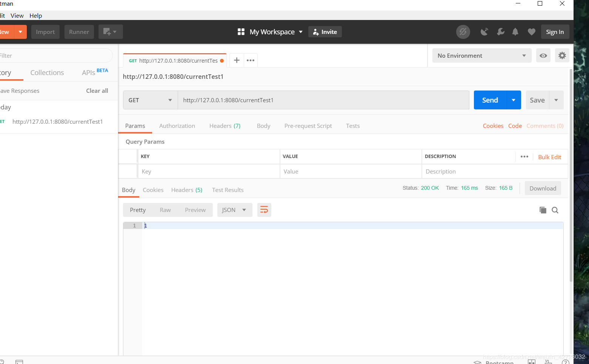The height and width of the screenshot is (364, 589).
Task: Select the request Body tab
Action: pyautogui.click(x=263, y=126)
